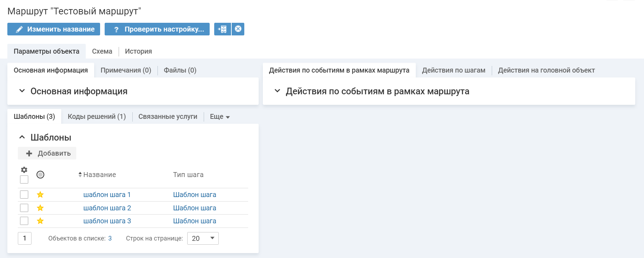The image size is (644, 258).
Task: Toggle the select-all checkbox in the table header
Action: pos(24,179)
